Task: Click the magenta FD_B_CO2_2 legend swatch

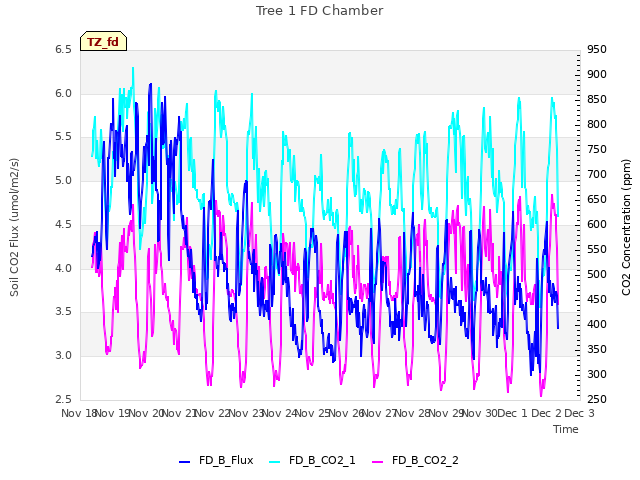Action: pos(378,462)
